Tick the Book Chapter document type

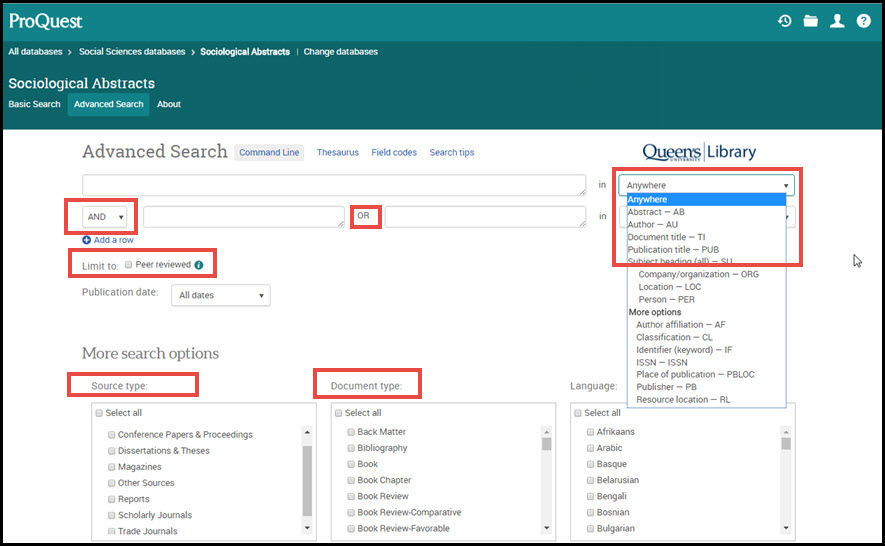coord(351,480)
